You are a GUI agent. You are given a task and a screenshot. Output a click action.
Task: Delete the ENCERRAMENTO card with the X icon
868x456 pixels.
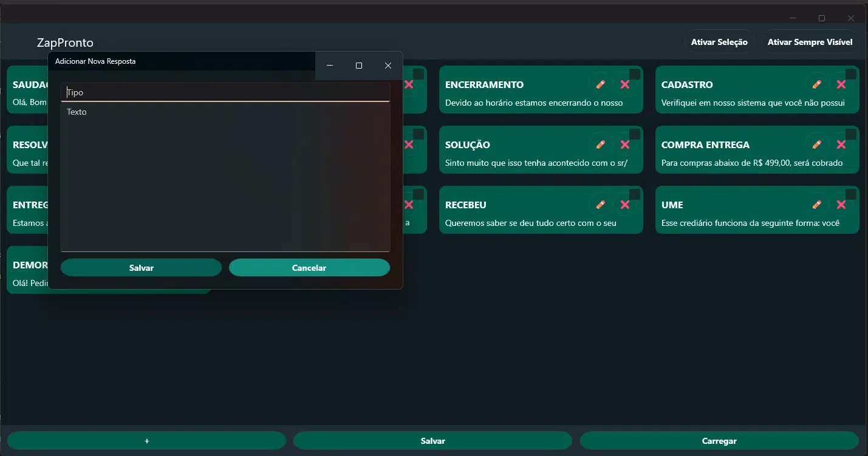[625, 84]
